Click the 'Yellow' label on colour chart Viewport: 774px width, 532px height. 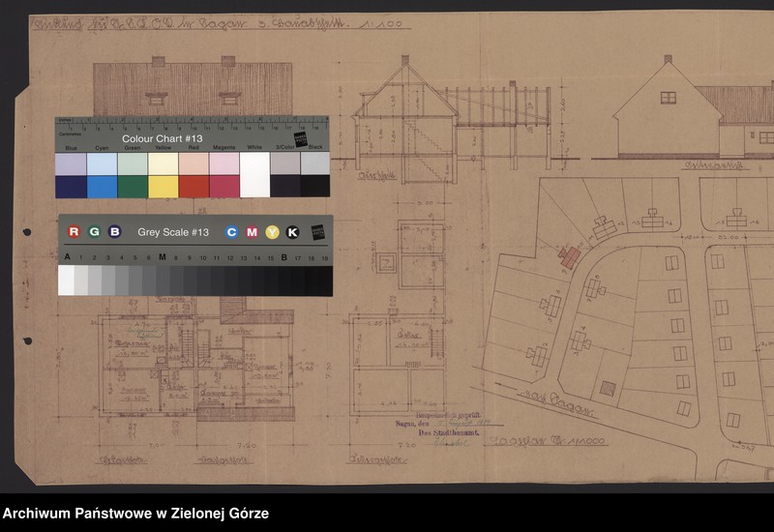(163, 148)
